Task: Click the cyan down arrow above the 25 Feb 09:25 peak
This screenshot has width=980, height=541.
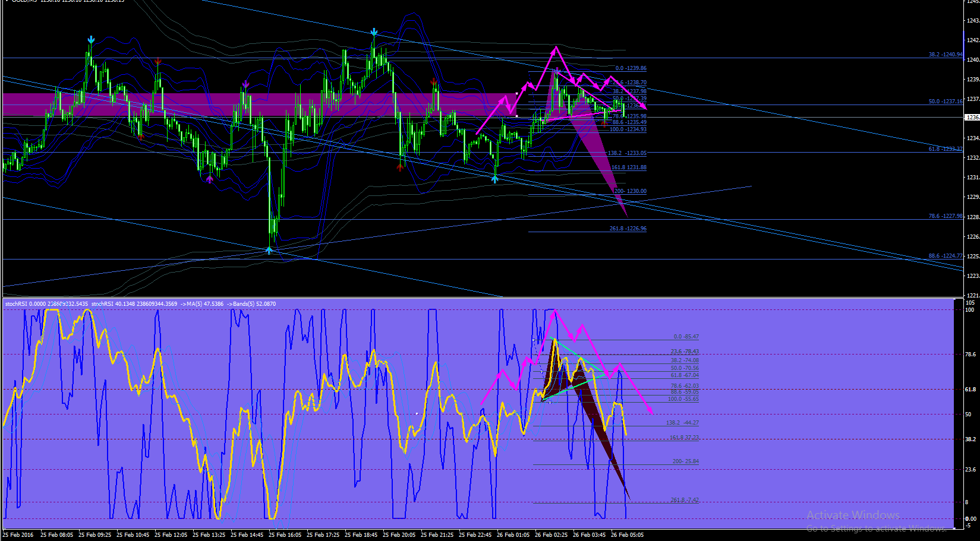Action: click(x=91, y=40)
